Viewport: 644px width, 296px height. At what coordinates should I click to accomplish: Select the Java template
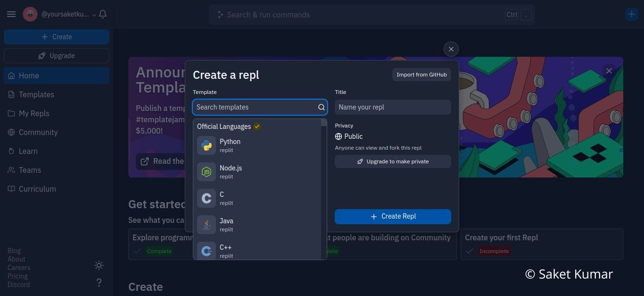click(x=257, y=225)
